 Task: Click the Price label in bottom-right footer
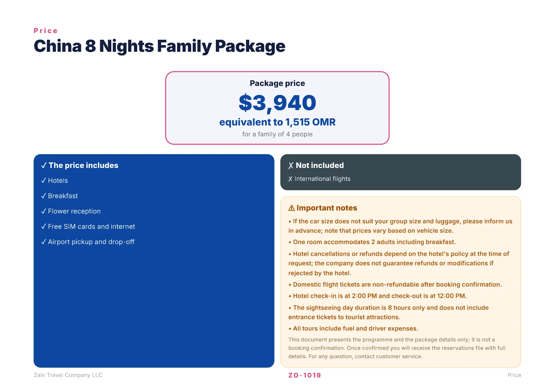pos(514,375)
